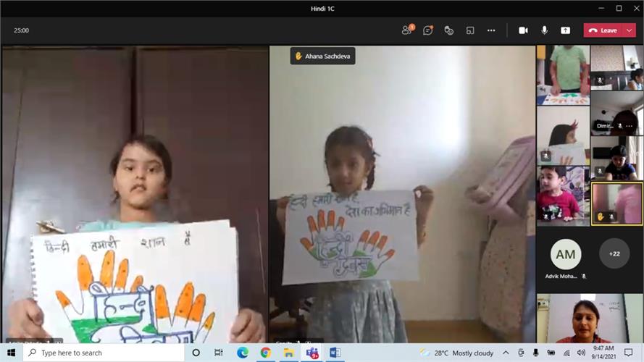Viewport: 644px width, 362px height.
Task: Open the breakout rooms icon
Action: [470, 30]
